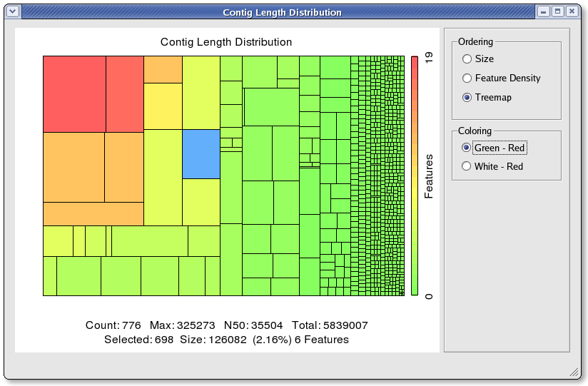
Task: Choose Feature Density ordering
Action: [x=467, y=78]
